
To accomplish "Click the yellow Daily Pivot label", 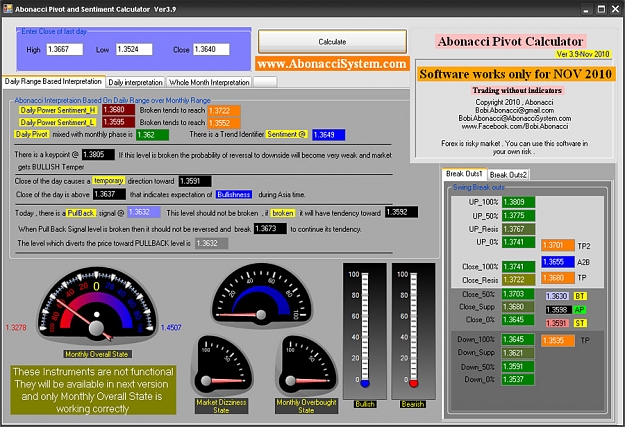I will [31, 134].
